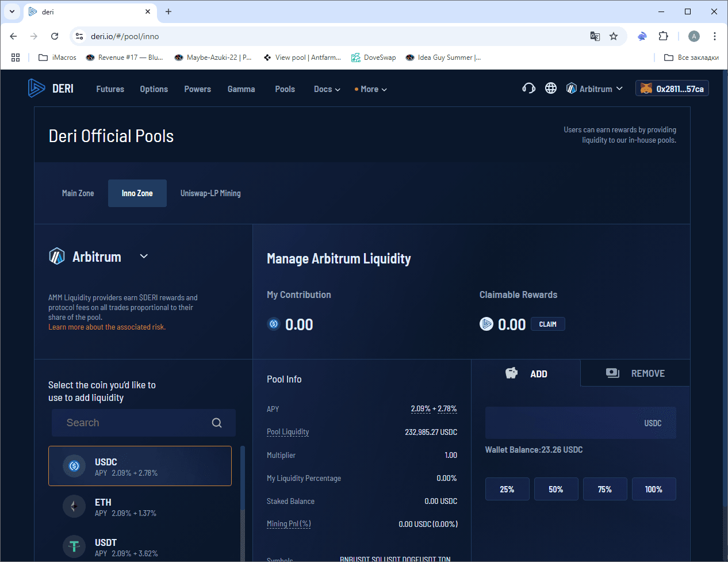Click the Mining Pnl (%) label
This screenshot has width=728, height=562.
tap(289, 524)
